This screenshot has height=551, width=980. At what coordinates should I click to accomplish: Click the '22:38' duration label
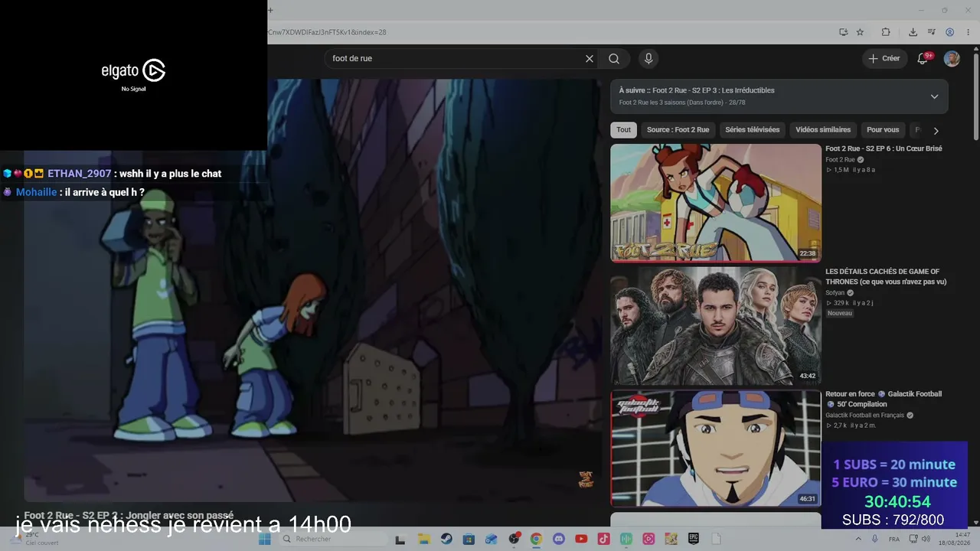pyautogui.click(x=808, y=253)
